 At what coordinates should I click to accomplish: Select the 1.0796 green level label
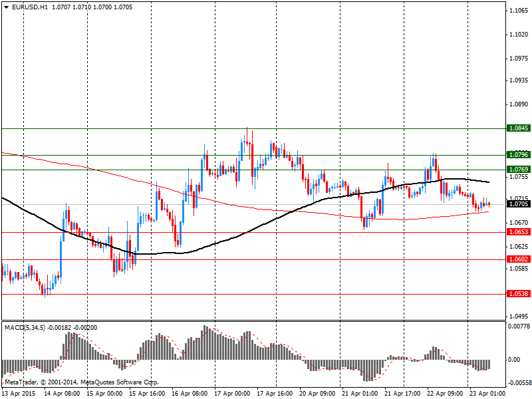click(x=519, y=155)
